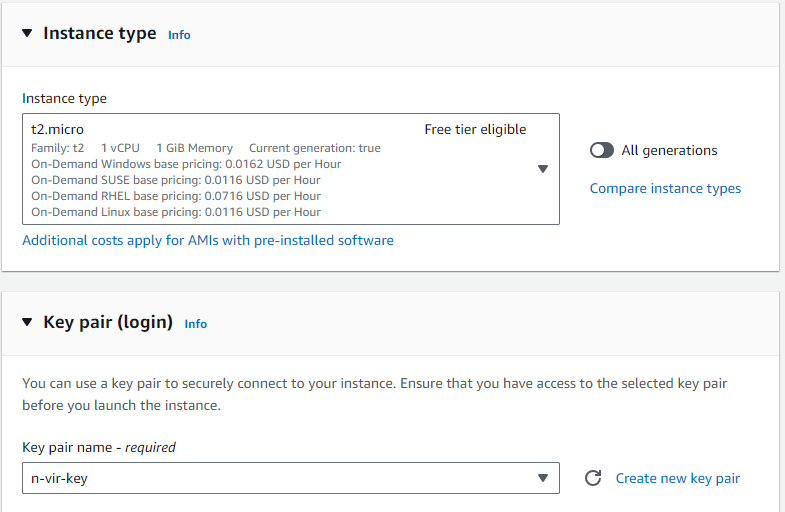
Task: Click the On-Demand Linux base pricing line
Action: pyautogui.click(x=176, y=212)
